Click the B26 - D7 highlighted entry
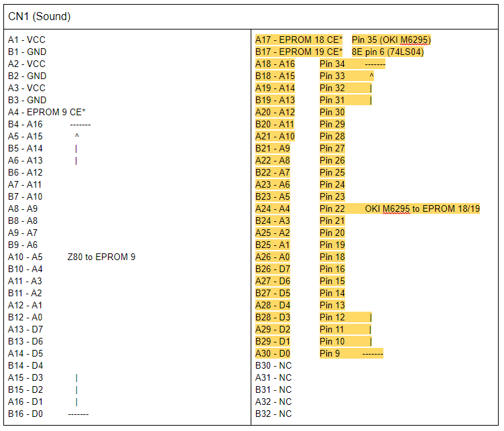This screenshot has height=431, width=504. click(273, 269)
